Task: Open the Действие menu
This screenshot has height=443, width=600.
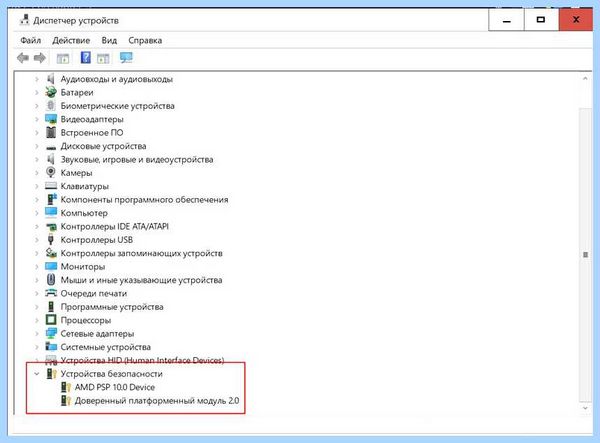Action: pyautogui.click(x=71, y=40)
